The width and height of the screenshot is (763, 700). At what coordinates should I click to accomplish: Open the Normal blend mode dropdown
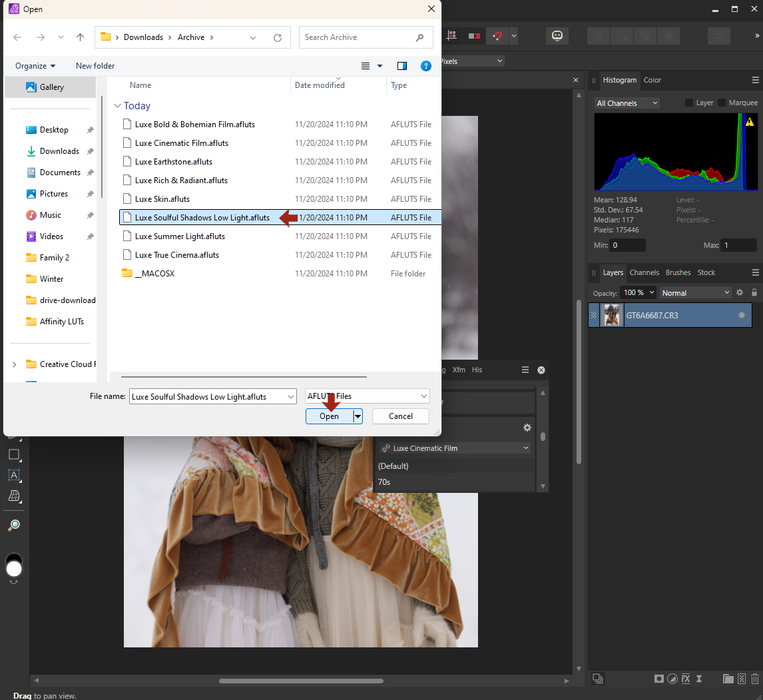(x=695, y=292)
